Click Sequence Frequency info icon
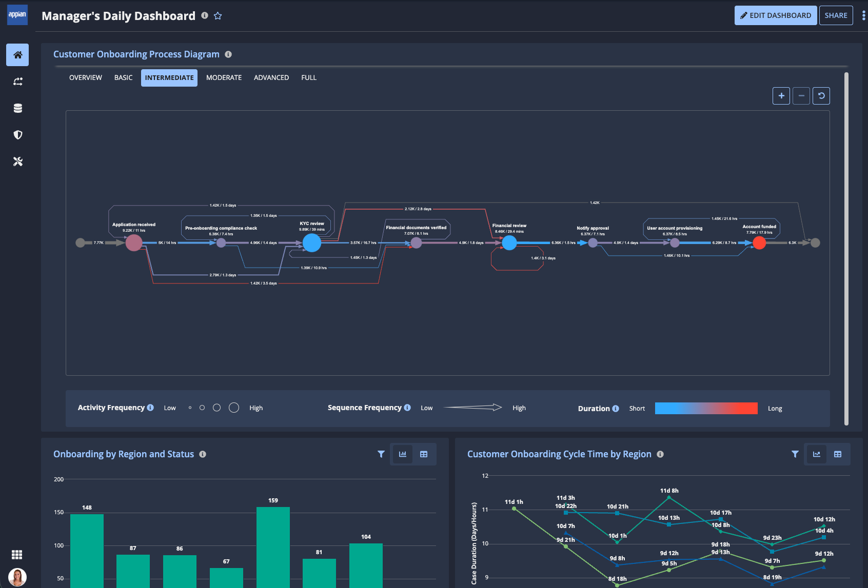868x588 pixels. click(407, 408)
